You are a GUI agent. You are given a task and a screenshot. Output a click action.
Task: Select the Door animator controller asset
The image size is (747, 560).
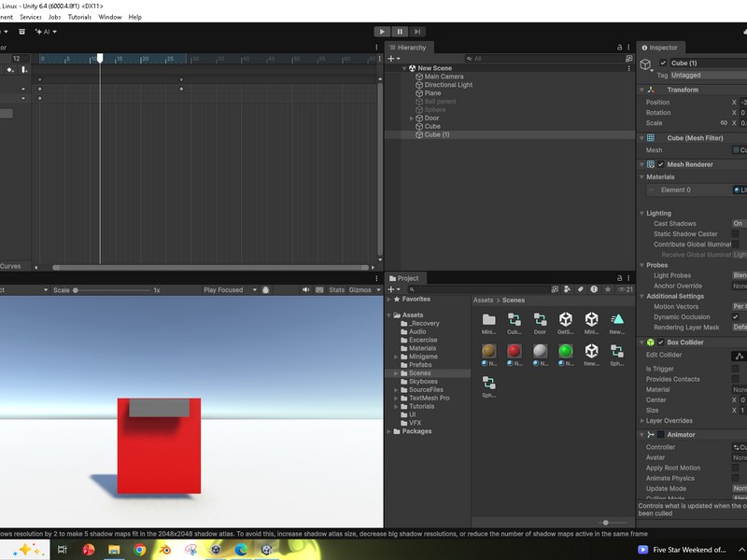click(540, 323)
